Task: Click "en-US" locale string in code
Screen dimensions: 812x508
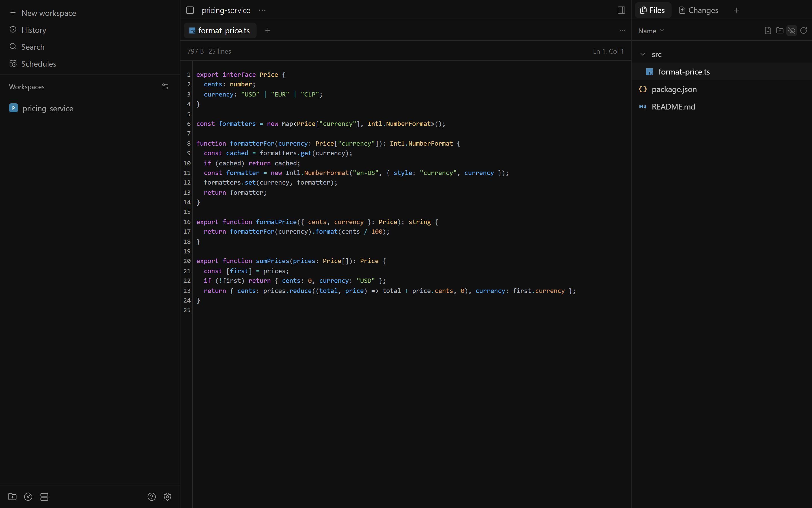Action: point(365,173)
